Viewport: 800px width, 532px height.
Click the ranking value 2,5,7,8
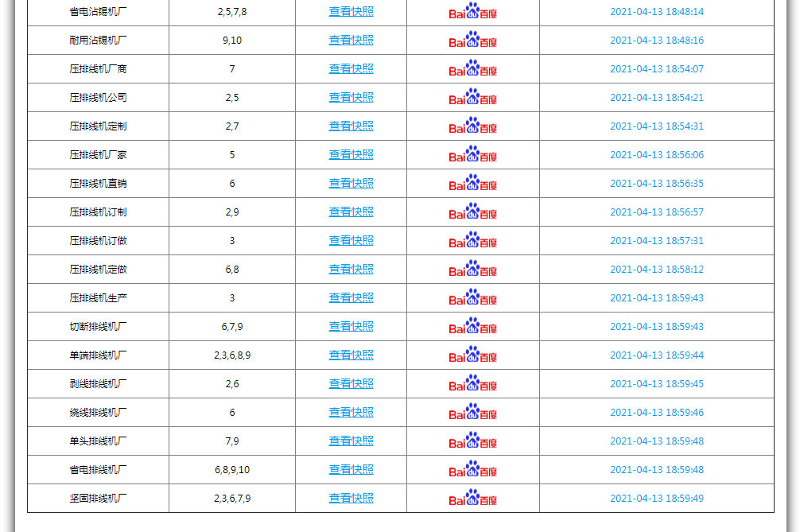click(232, 11)
